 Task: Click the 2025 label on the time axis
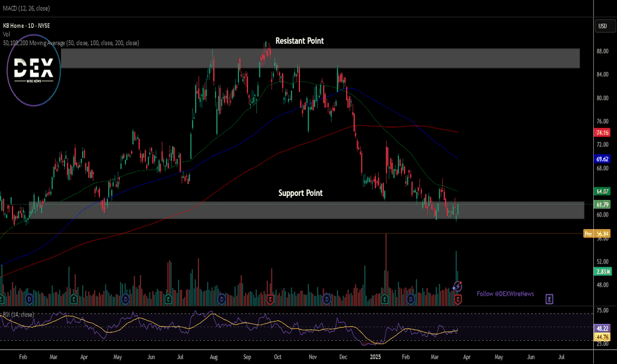pyautogui.click(x=375, y=357)
